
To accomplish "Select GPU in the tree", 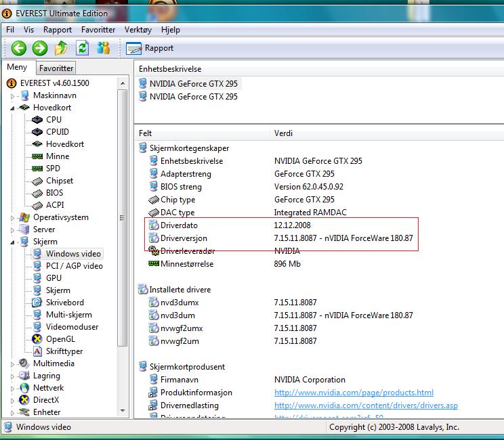I will click(x=54, y=278).
